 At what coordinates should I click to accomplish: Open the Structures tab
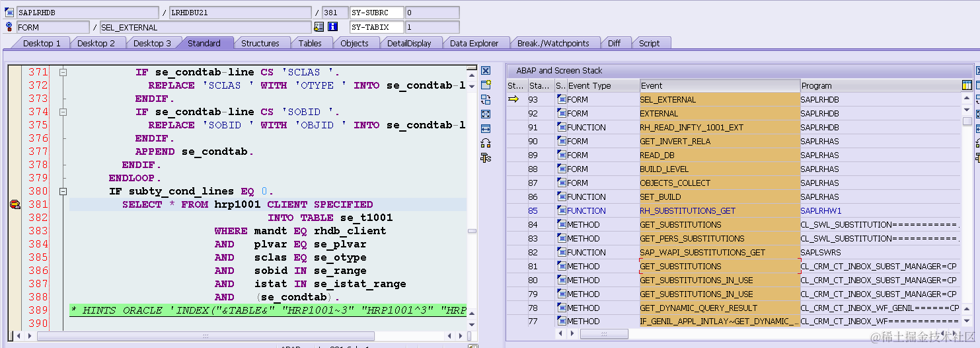point(260,43)
